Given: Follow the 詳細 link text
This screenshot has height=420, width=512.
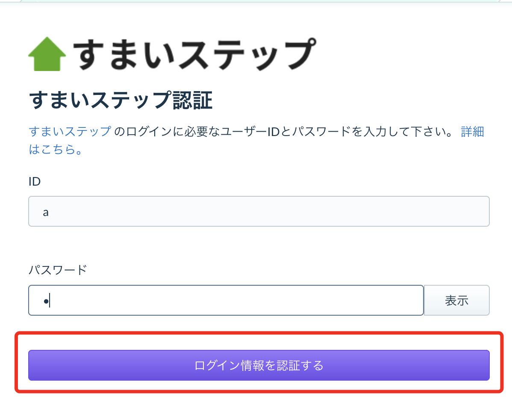Looking at the screenshot, I should click(472, 131).
